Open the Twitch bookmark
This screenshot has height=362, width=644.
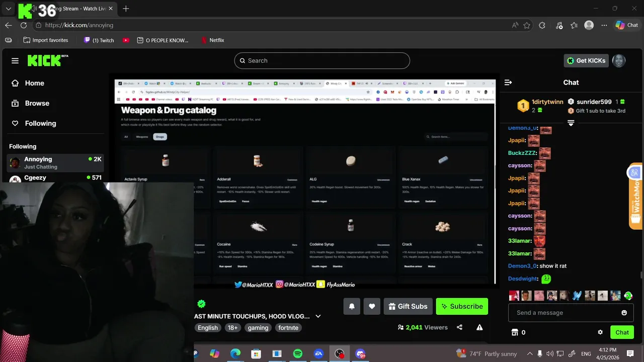click(x=99, y=40)
